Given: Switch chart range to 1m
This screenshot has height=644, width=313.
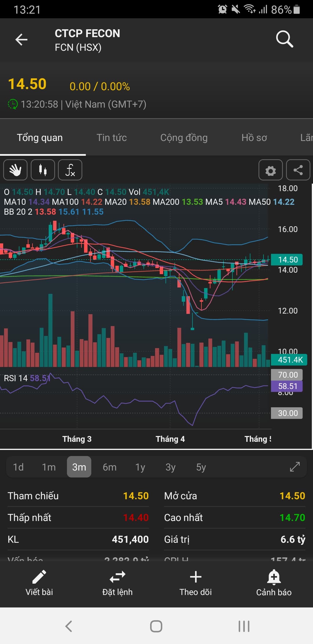Looking at the screenshot, I should coord(49,467).
